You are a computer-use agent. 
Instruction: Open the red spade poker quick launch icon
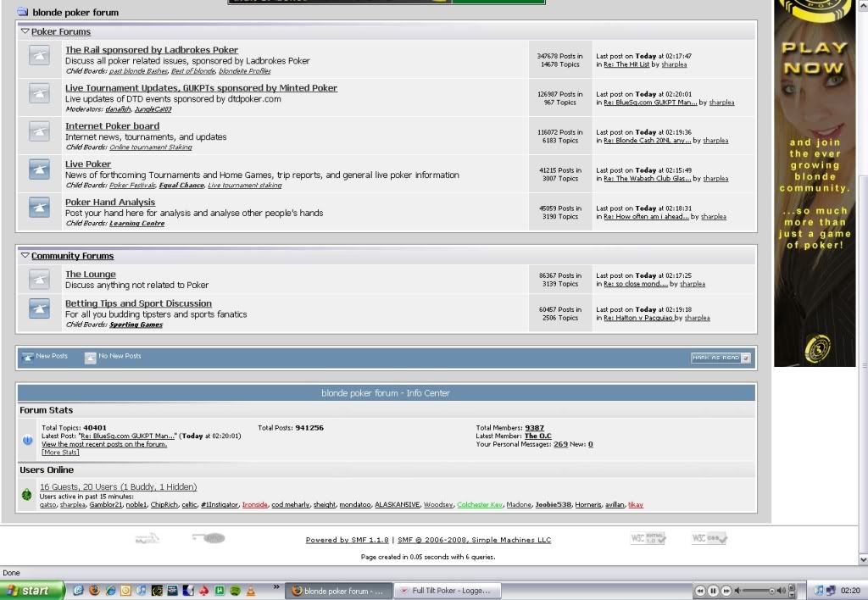pyautogui.click(x=203, y=591)
